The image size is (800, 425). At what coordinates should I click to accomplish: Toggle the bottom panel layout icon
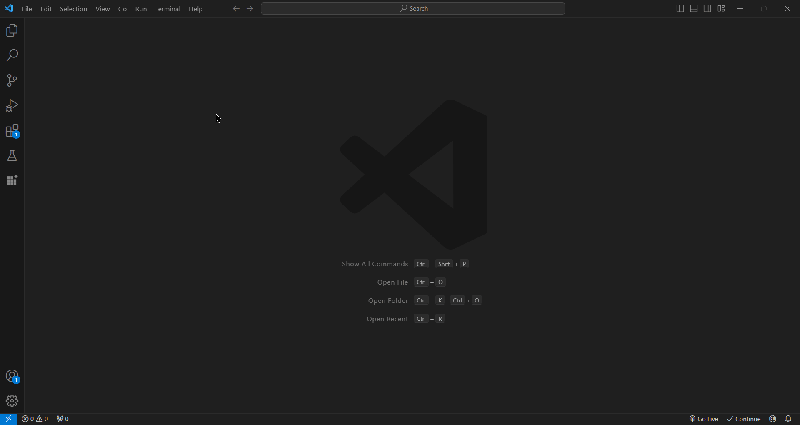tap(693, 9)
